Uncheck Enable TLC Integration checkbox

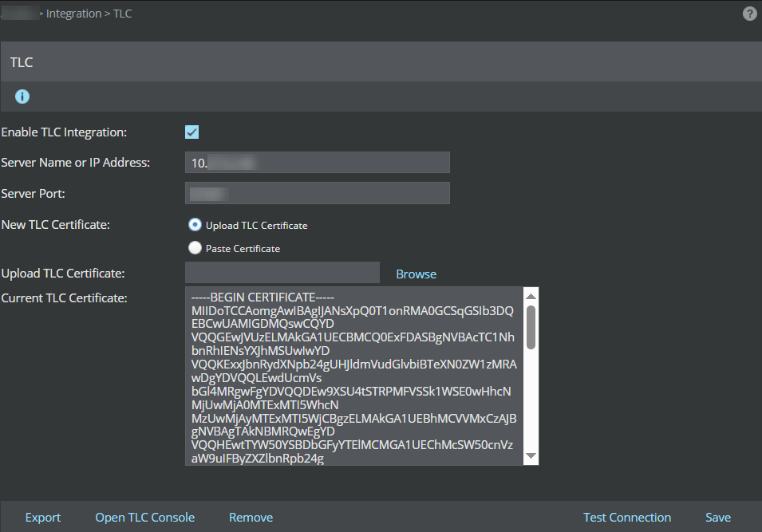point(192,132)
